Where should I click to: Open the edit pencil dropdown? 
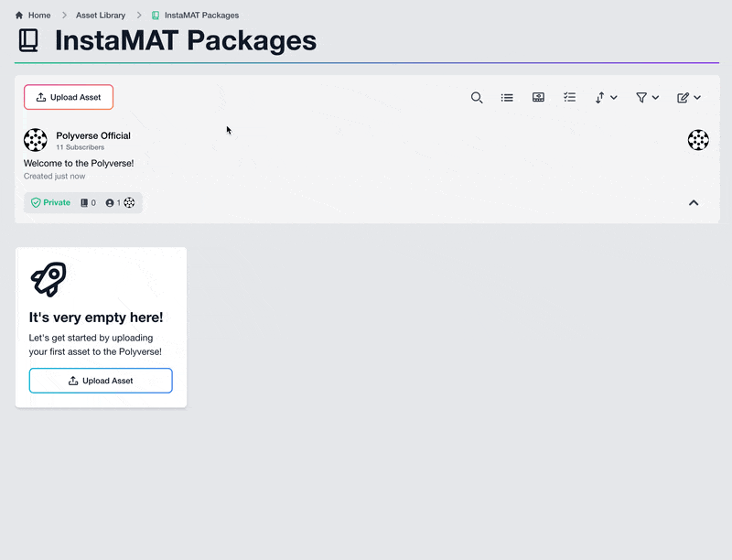[689, 98]
